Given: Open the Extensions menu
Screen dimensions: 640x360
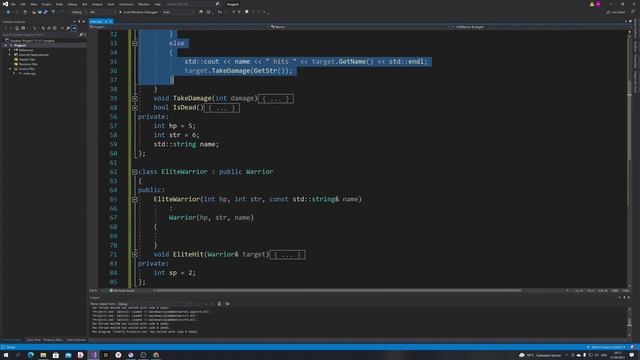Looking at the screenshot, I should pos(126,4).
